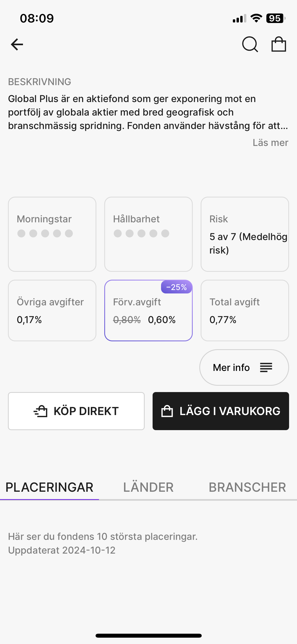Open search with the magnifier icon

(x=250, y=44)
